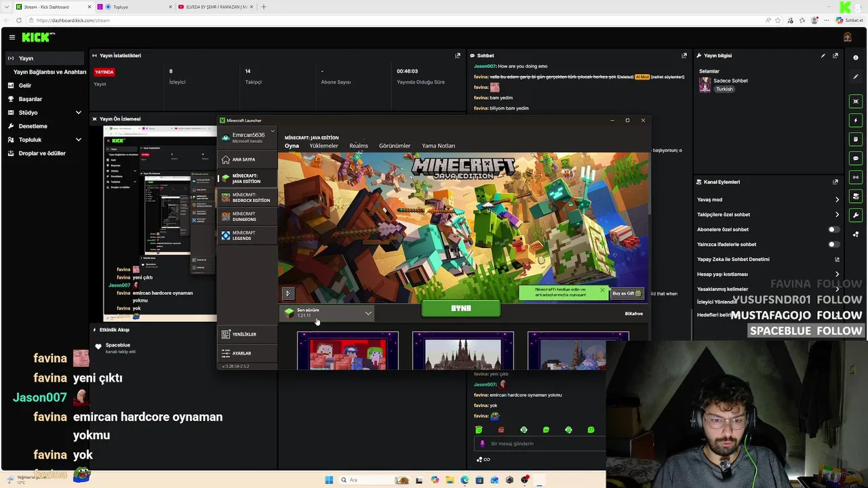Click the Turkish language tag
The width and height of the screenshot is (868, 488).
coord(724,89)
